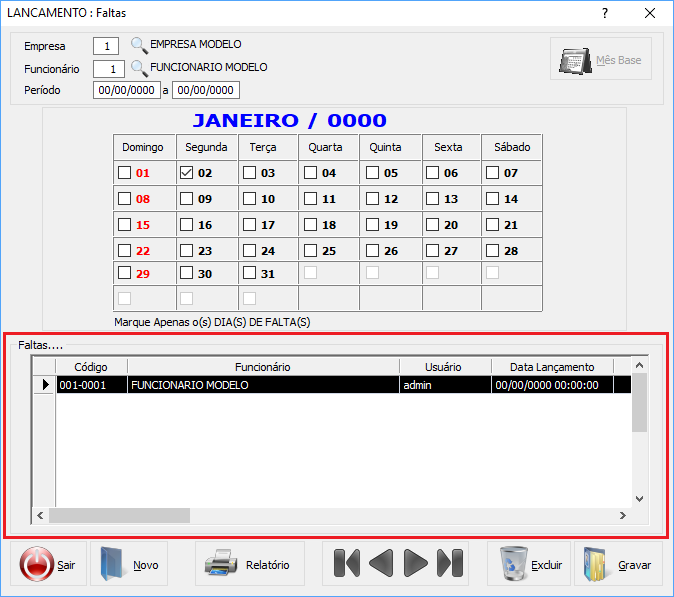Click the Funcionário search magnifier icon

(139, 68)
